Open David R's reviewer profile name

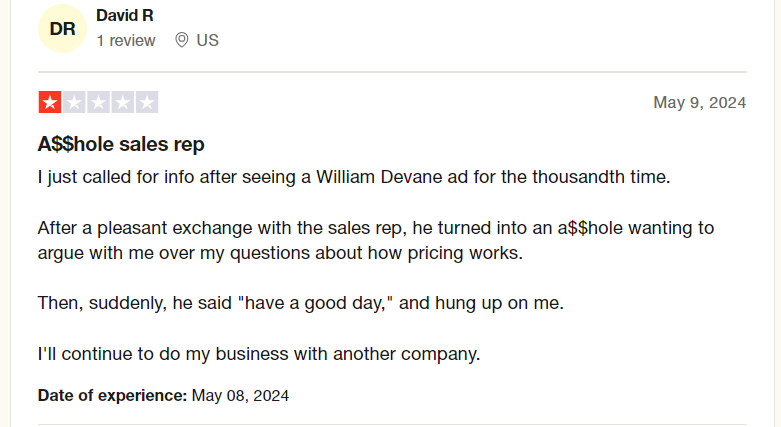pyautogui.click(x=125, y=15)
